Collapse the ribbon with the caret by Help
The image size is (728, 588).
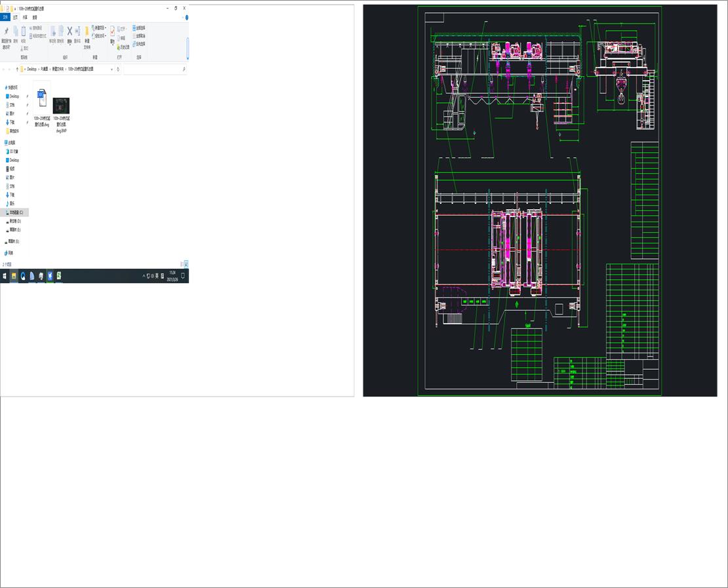182,18
